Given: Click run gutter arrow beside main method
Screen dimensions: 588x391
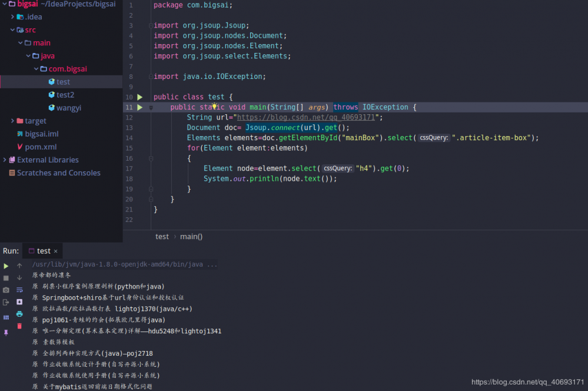Looking at the screenshot, I should [140, 107].
